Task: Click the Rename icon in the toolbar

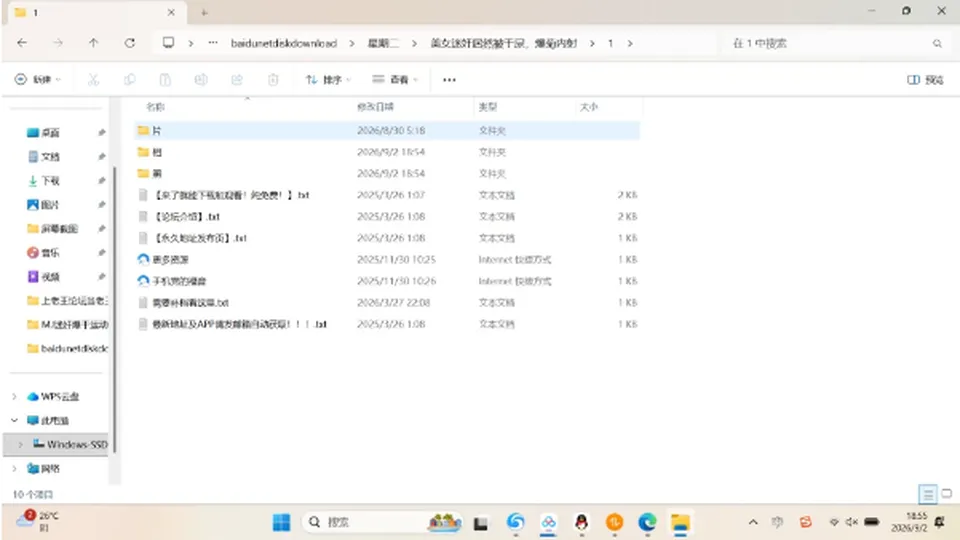Action: [x=201, y=80]
